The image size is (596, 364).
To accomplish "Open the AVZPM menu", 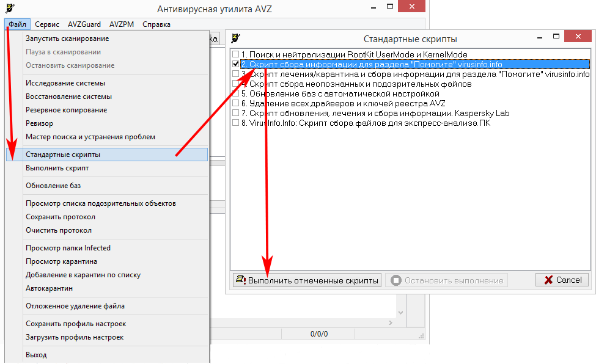I will coord(122,24).
